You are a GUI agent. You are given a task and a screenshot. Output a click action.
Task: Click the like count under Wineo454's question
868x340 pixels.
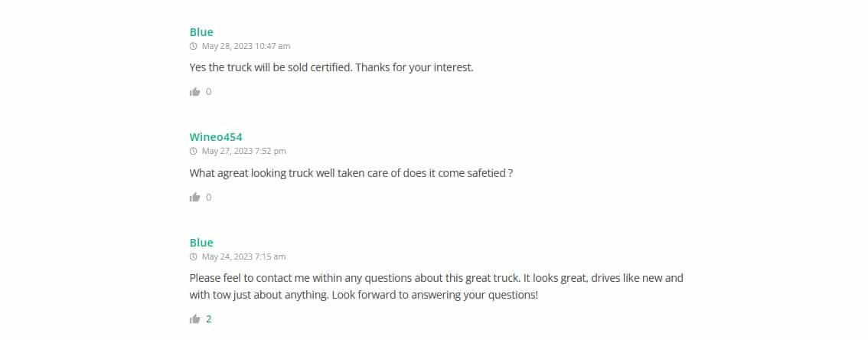[x=209, y=198]
